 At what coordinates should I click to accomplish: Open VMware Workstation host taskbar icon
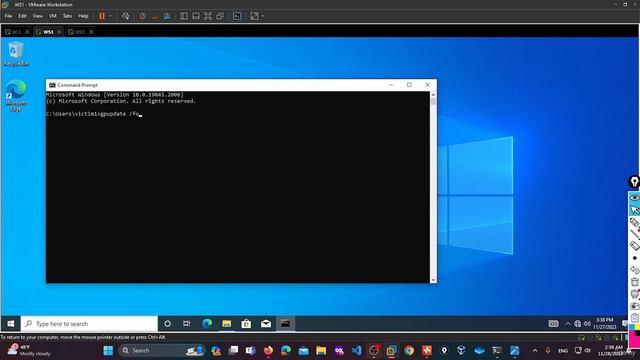point(391,351)
